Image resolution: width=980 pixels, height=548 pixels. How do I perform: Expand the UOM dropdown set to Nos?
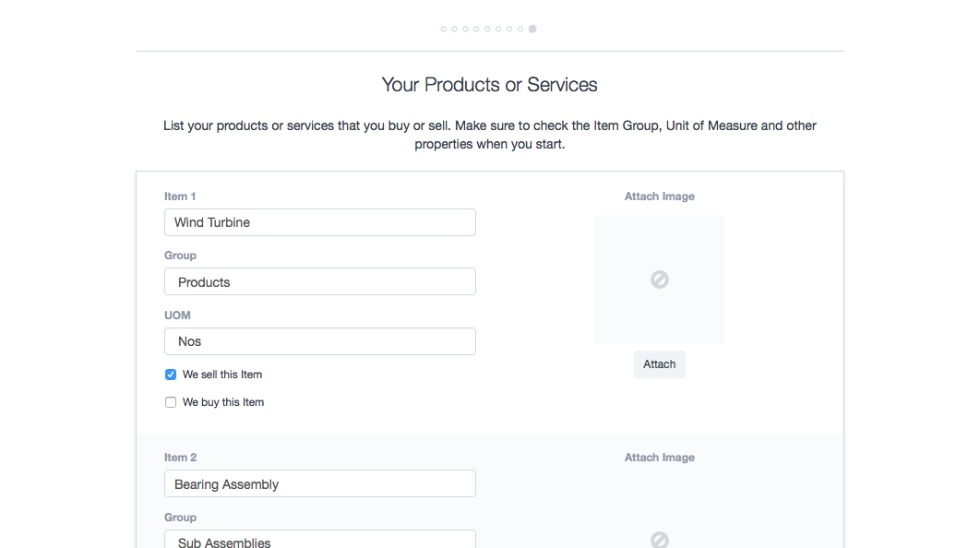319,341
